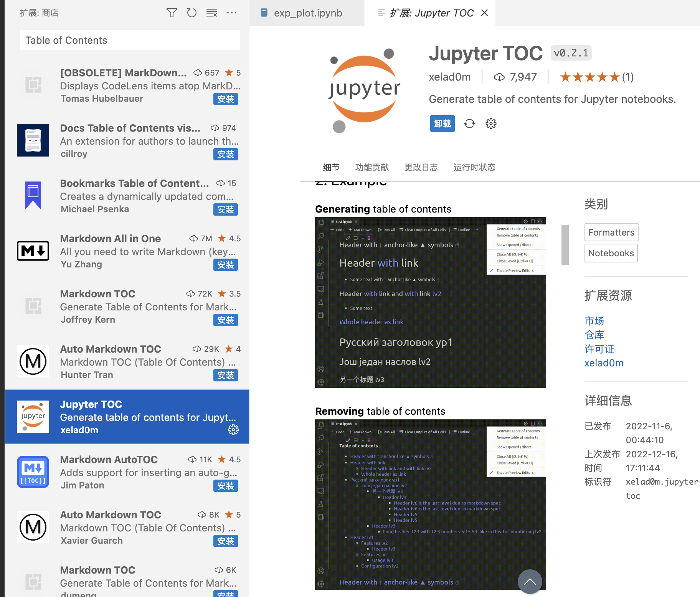Viewport: 700px width, 597px height.
Task: Install Markdown AutoTOC by Jim Paton
Action: pyautogui.click(x=226, y=486)
